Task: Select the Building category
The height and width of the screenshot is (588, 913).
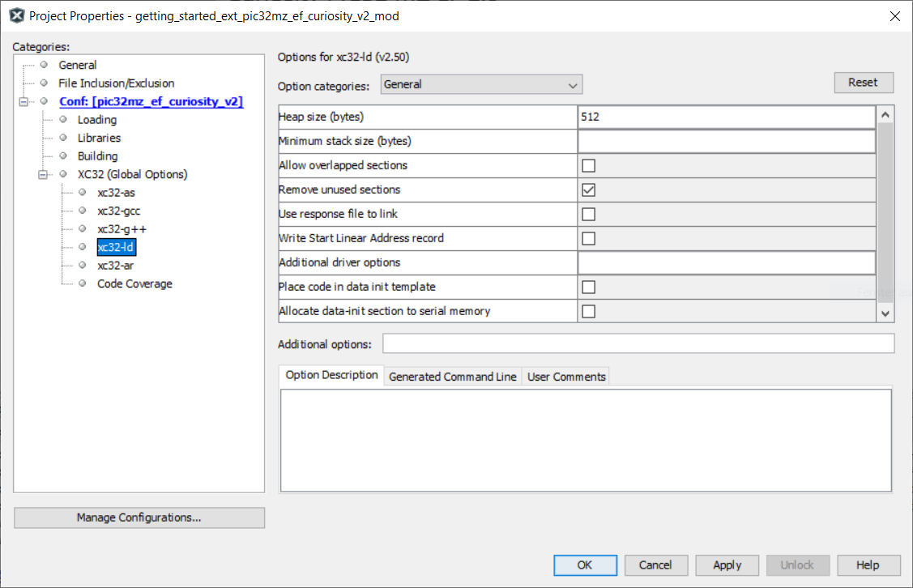Action: pos(98,156)
